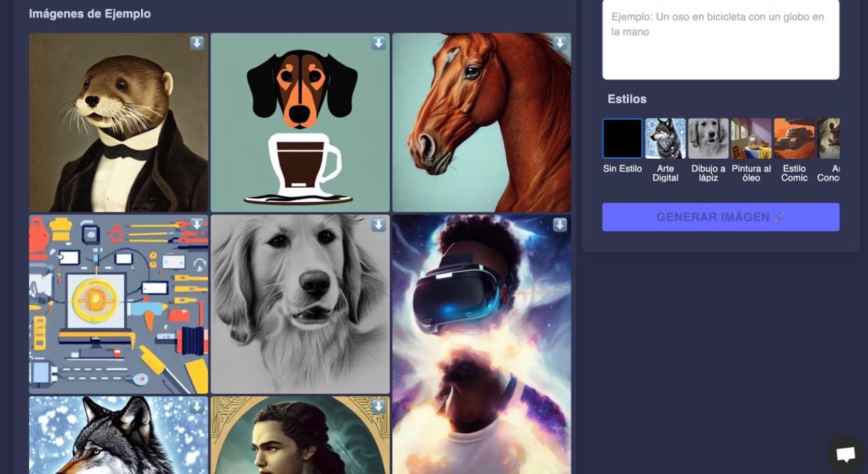The height and width of the screenshot is (474, 868).
Task: Choose the Pintura al óleo style thumbnail
Action: point(751,138)
